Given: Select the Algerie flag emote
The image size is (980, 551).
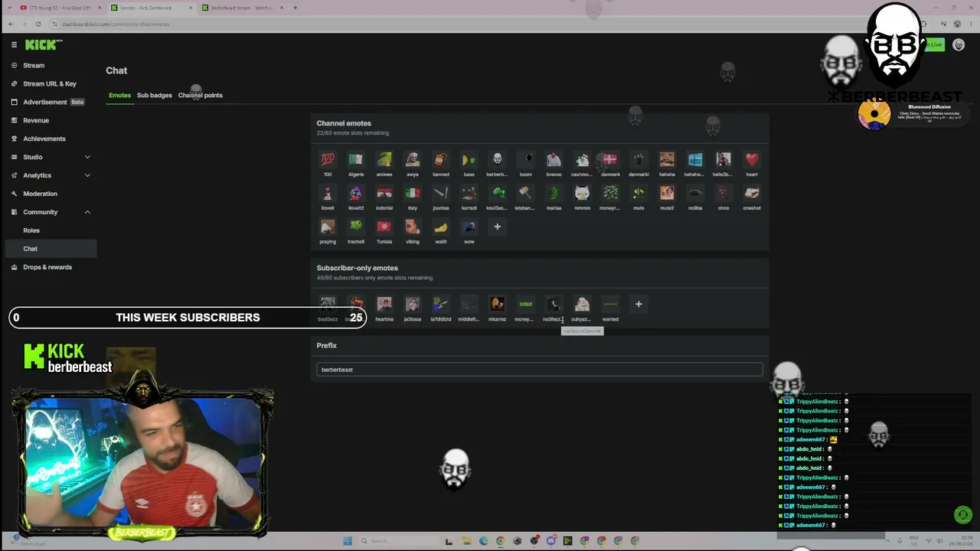Looking at the screenshot, I should click(356, 160).
